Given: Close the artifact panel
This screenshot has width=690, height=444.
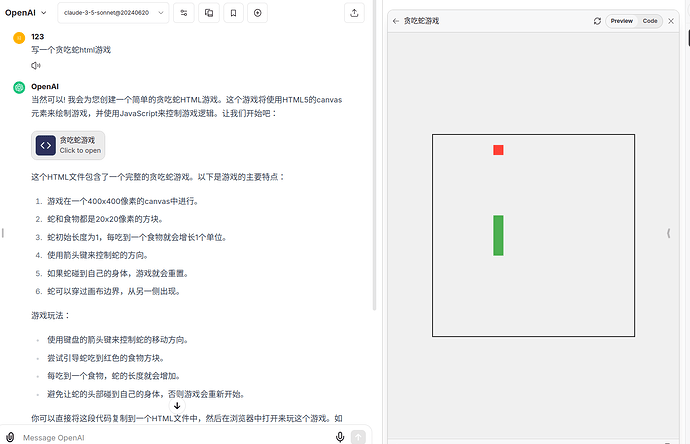Looking at the screenshot, I should [671, 21].
